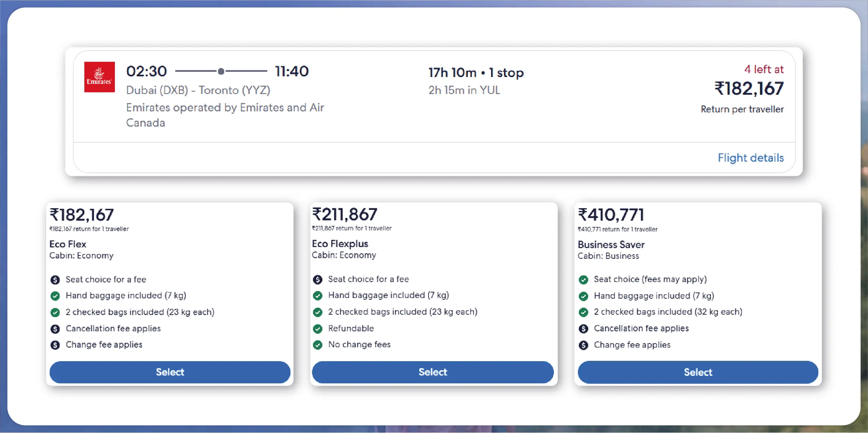Click green check icon beside No change fees
Image resolution: width=868 pixels, height=433 pixels.
(x=318, y=345)
